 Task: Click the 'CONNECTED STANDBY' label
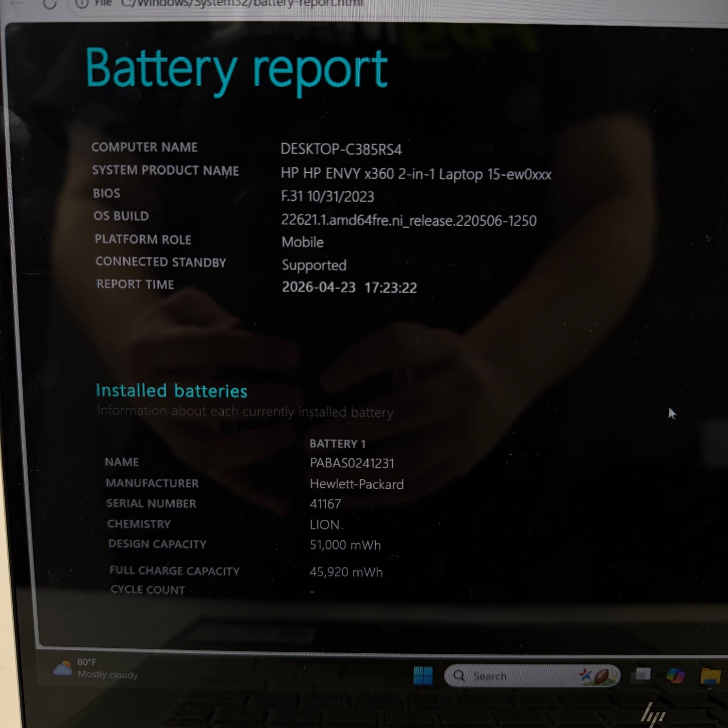pos(161,262)
